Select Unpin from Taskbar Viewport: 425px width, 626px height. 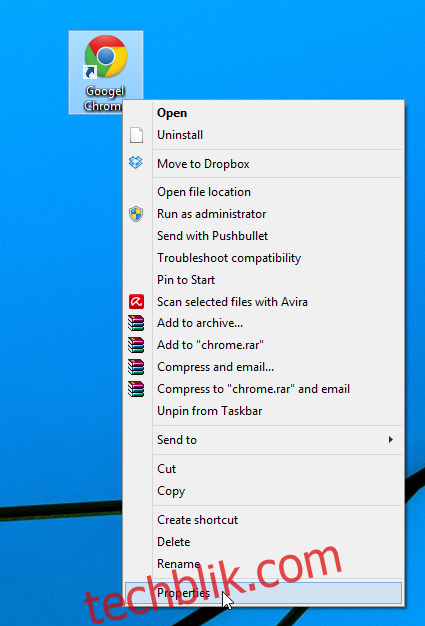coord(263,411)
